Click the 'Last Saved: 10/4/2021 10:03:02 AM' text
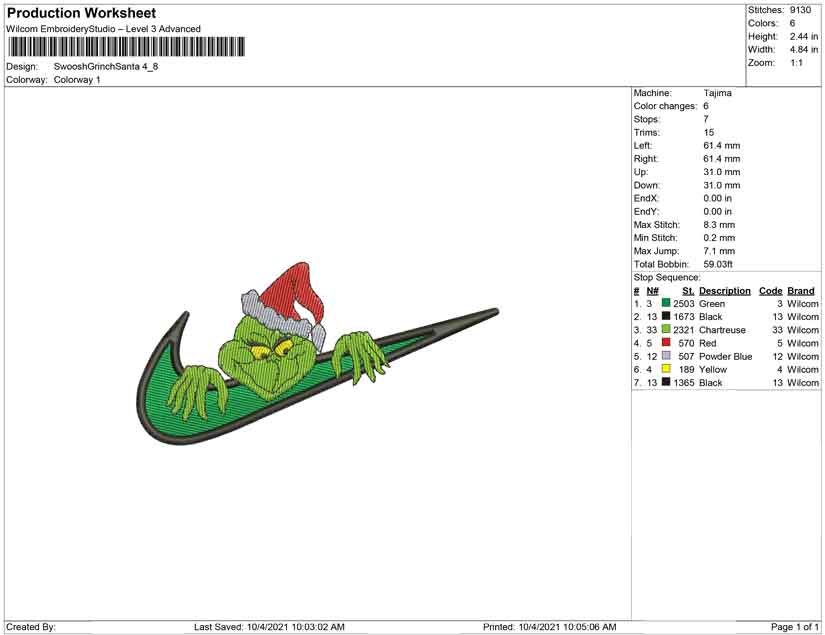The height and width of the screenshot is (635, 825). point(269,627)
